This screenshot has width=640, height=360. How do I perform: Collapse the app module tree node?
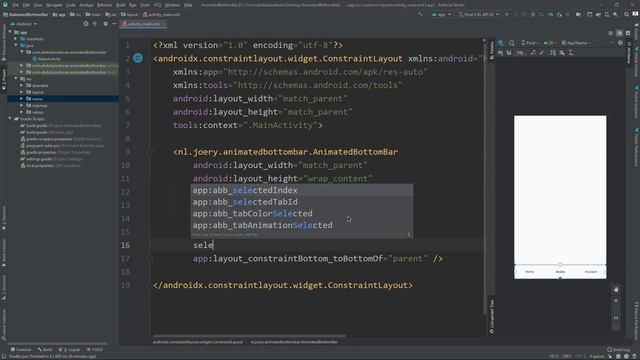tap(11, 32)
